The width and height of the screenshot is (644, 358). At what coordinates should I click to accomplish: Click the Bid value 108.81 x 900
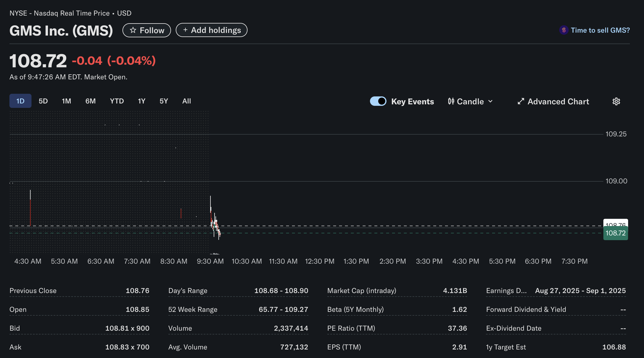pyautogui.click(x=127, y=328)
